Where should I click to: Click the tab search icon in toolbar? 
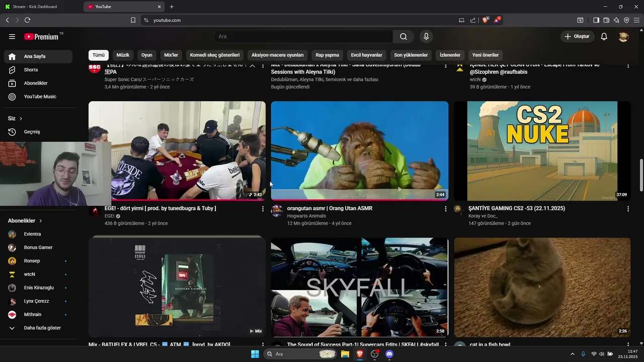580,20
